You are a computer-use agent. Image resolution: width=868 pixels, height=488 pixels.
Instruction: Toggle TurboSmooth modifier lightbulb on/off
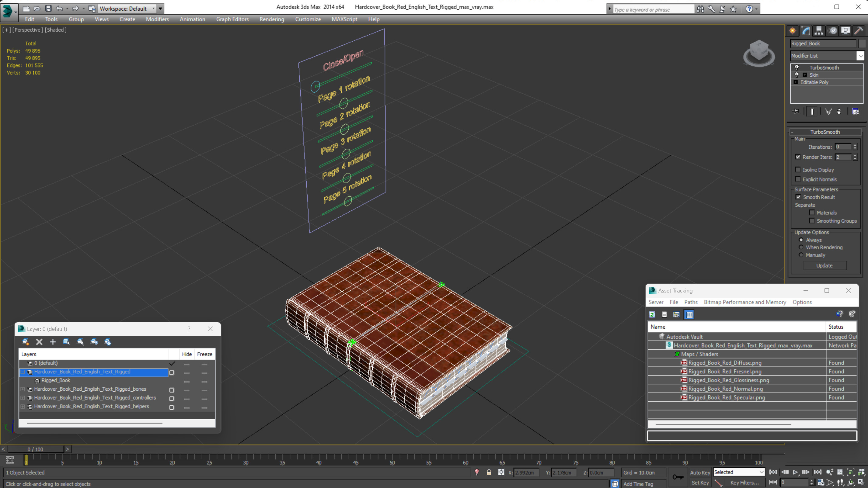(x=797, y=67)
